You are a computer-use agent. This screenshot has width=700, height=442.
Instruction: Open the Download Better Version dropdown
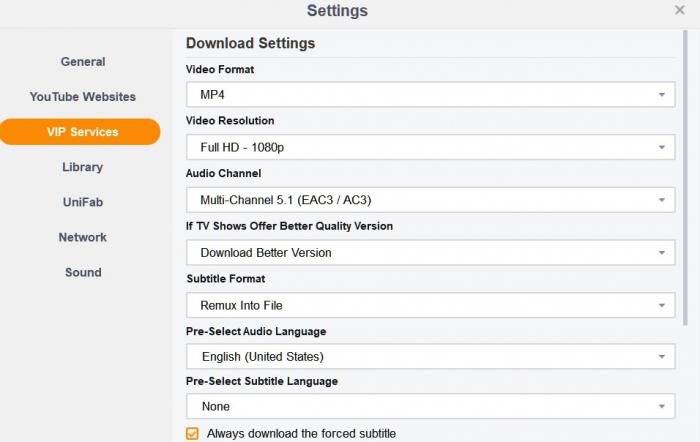430,253
